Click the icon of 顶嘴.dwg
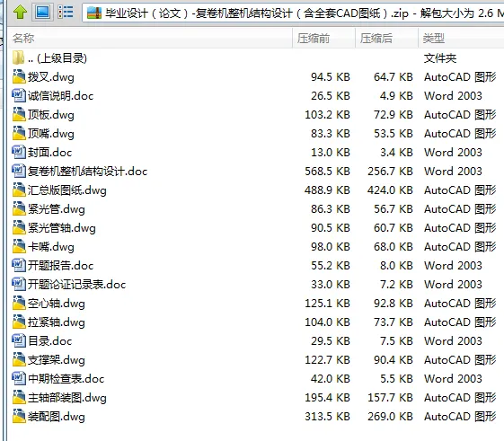The width and height of the screenshot is (504, 441). (x=19, y=134)
